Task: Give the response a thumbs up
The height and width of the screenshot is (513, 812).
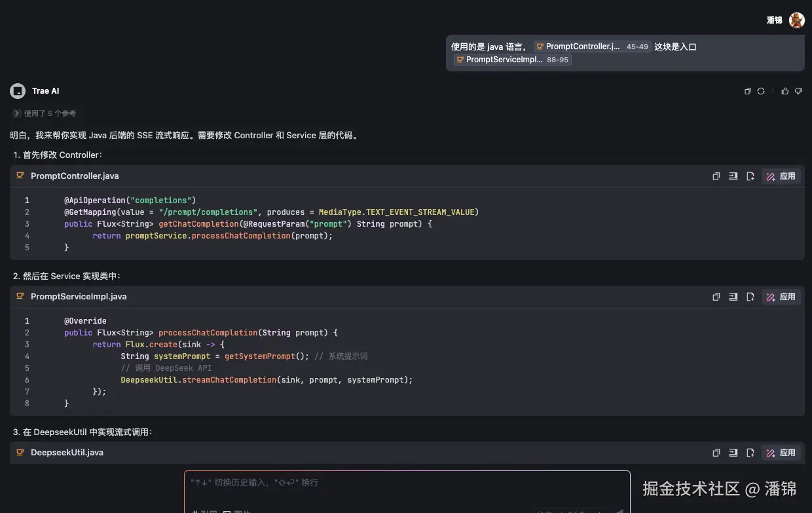Action: [785, 91]
